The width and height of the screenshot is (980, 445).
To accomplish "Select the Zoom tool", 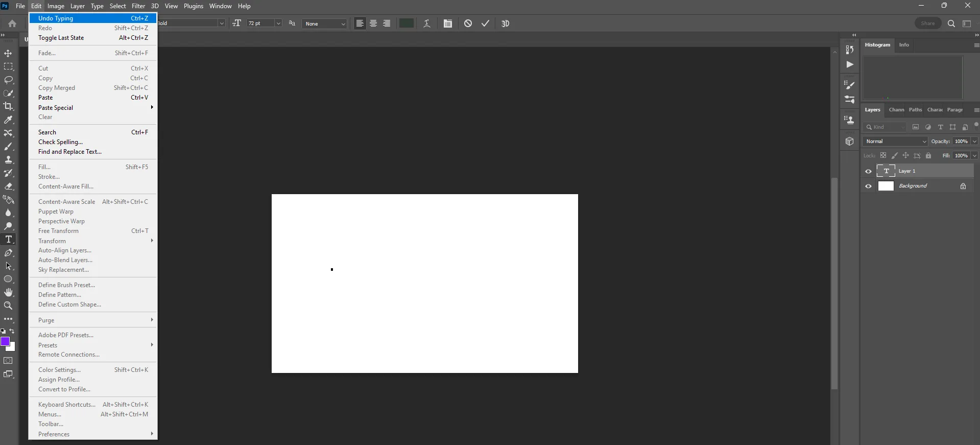I will pos(8,306).
